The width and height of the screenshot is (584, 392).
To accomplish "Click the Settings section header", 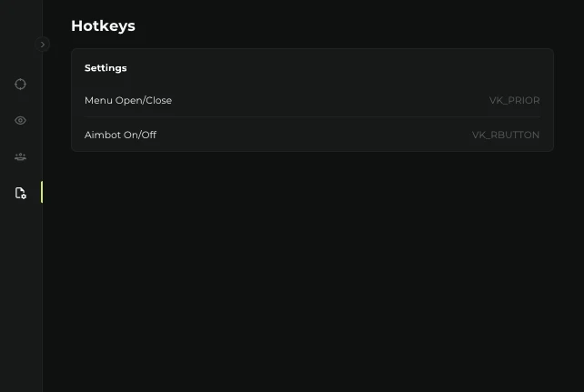I will pos(106,68).
